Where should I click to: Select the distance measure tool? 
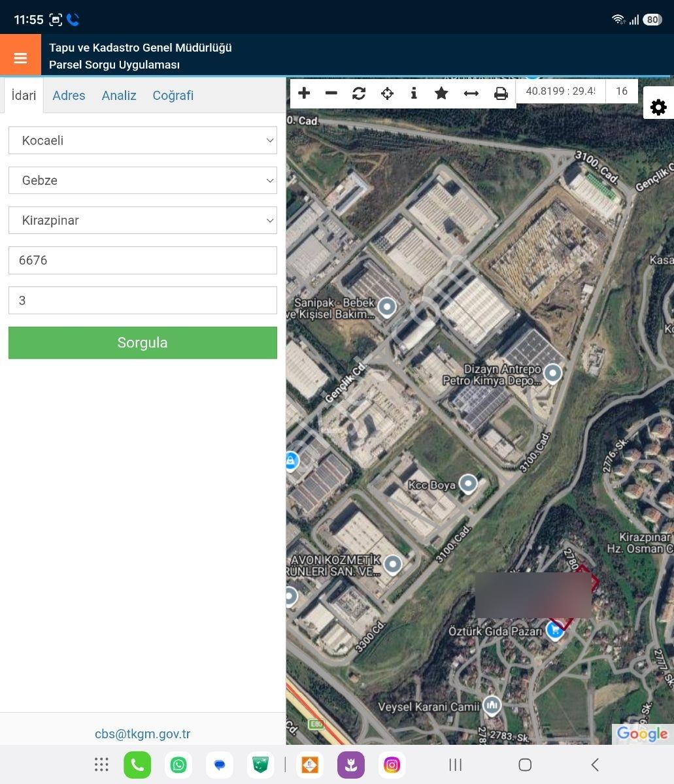471,93
